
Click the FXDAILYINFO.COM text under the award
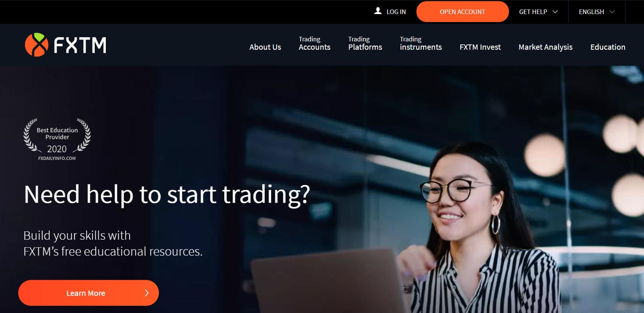click(57, 158)
